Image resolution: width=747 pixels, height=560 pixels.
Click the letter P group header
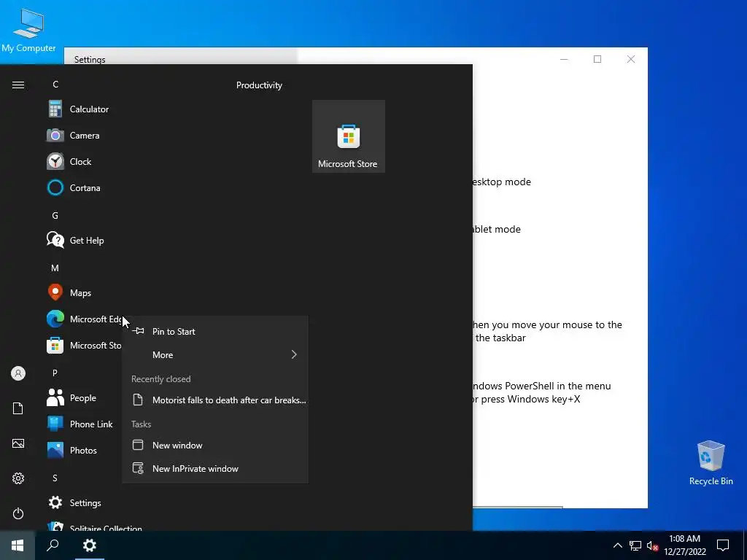(x=55, y=373)
